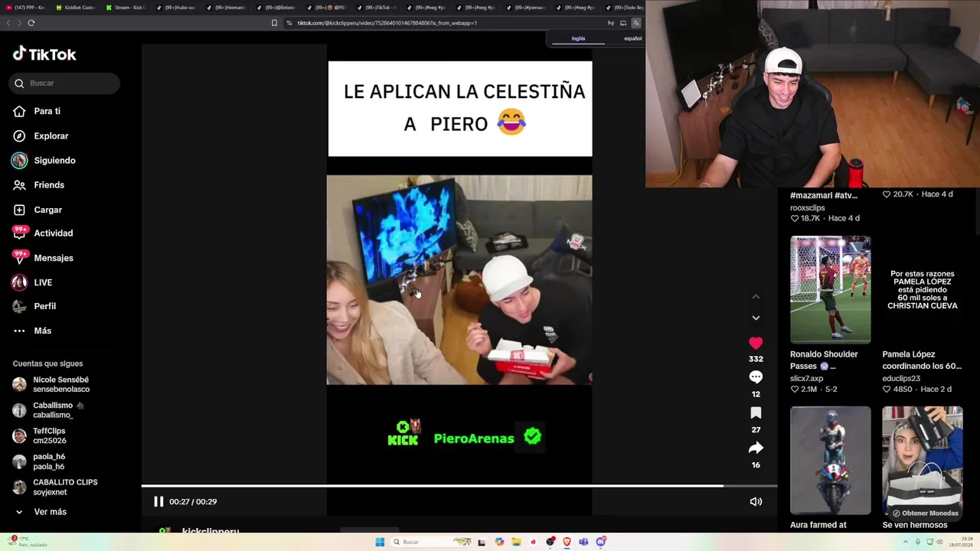Go to next video with down chevron
The width and height of the screenshot is (980, 551).
pos(756,318)
